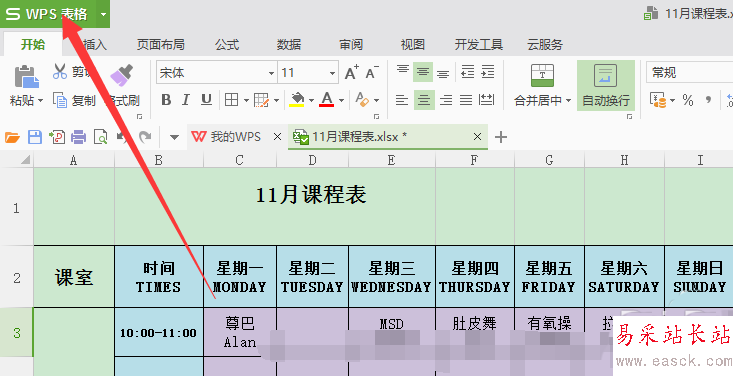Open the 云服务 ribbon tab

point(545,44)
